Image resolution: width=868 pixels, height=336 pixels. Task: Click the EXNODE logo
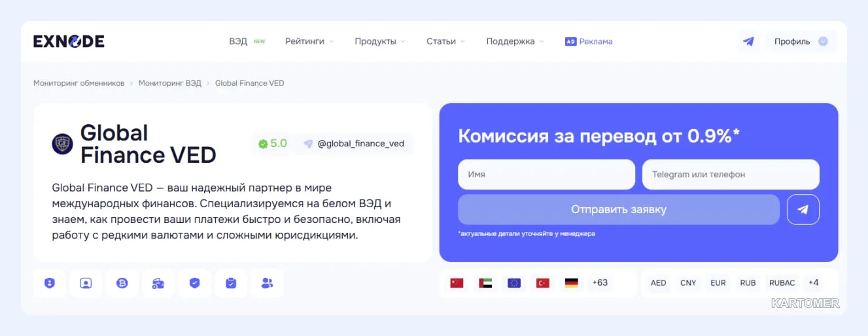69,41
